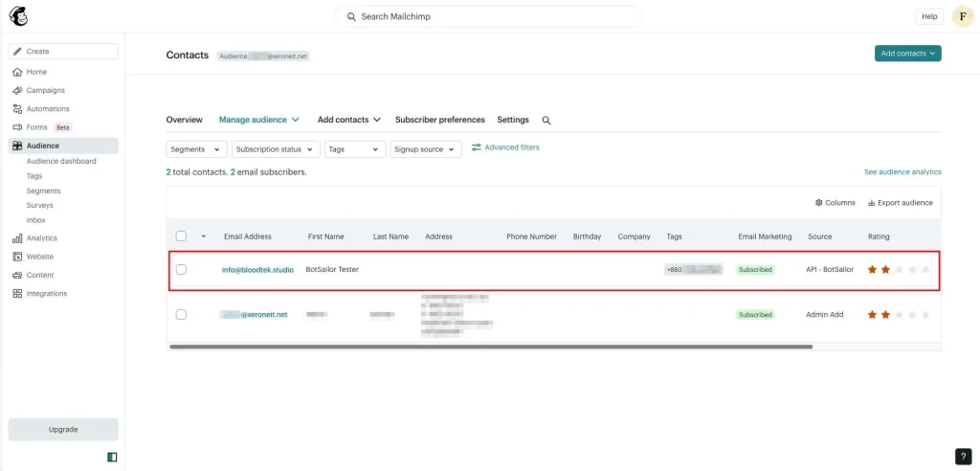
Task: Click the Beta badge next to Forms
Action: [x=63, y=127]
